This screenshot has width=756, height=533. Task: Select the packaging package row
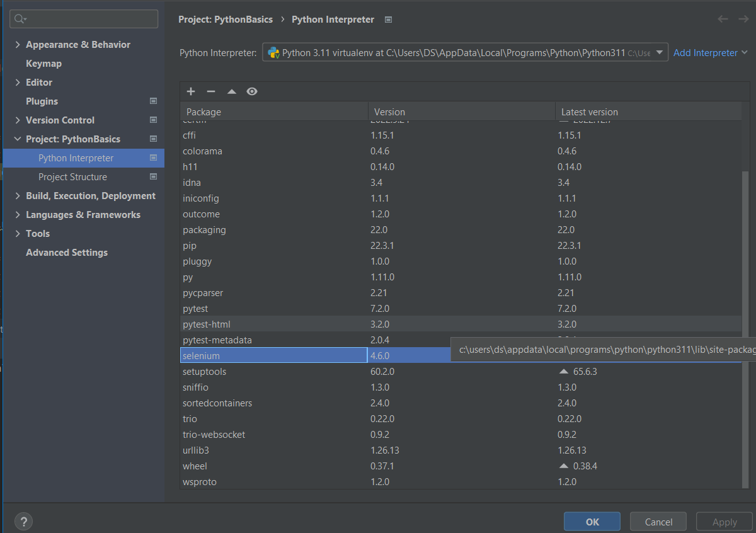[x=460, y=230]
